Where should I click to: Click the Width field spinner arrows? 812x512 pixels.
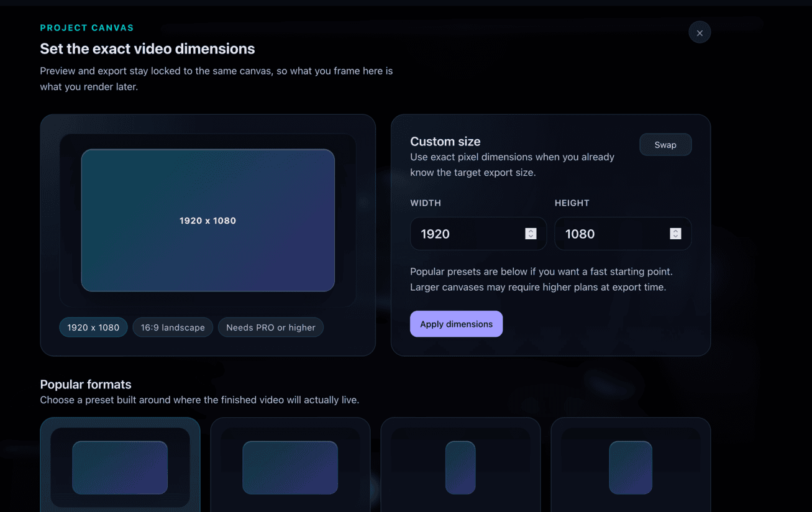pos(531,234)
